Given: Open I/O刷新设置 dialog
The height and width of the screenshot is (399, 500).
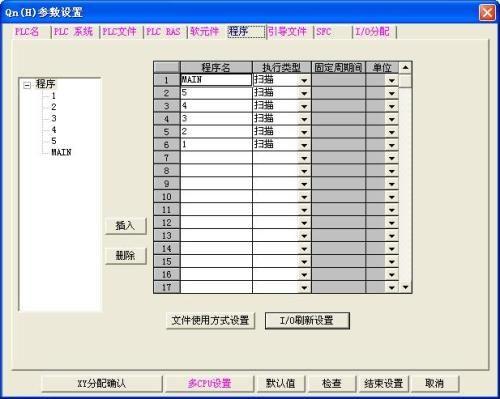Looking at the screenshot, I should point(307,320).
